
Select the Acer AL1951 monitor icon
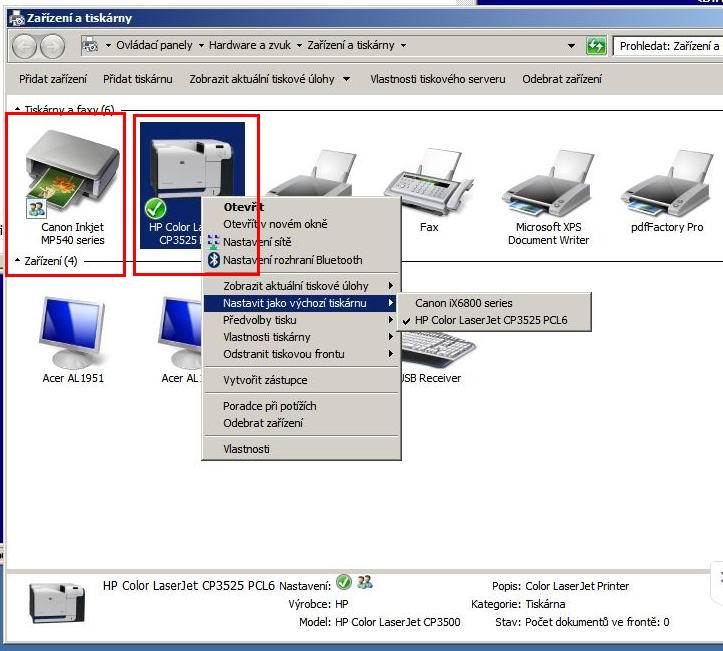72,332
